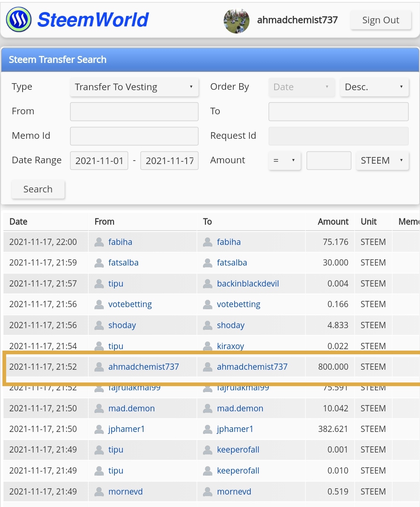This screenshot has height=507, width=420.
Task: Open mornevd link in To column
Action: pyautogui.click(x=234, y=491)
